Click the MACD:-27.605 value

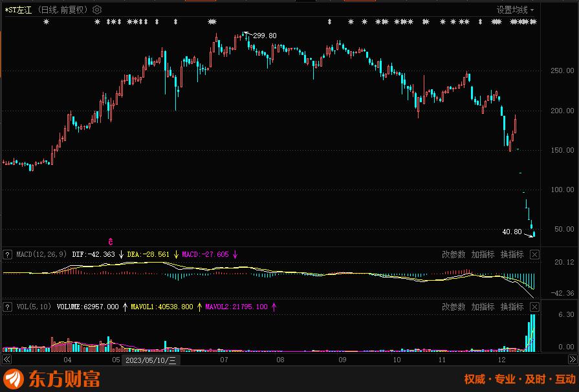click(x=205, y=255)
